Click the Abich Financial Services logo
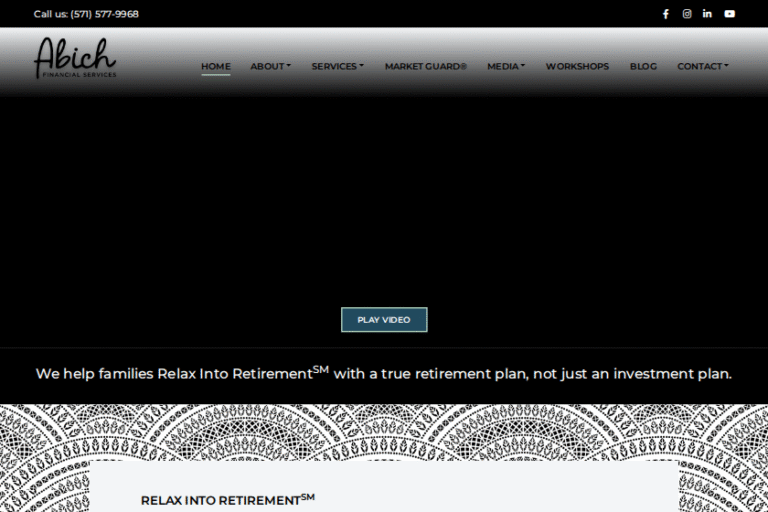This screenshot has width=768, height=512. click(x=75, y=58)
